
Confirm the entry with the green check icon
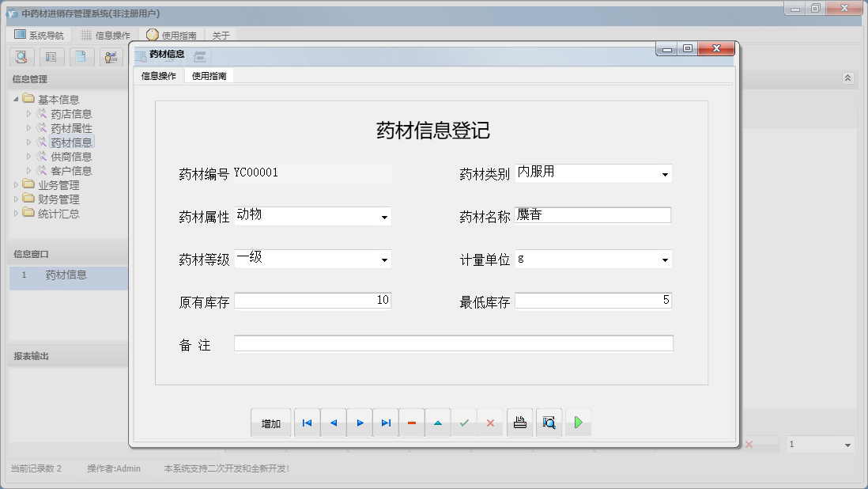coord(464,423)
